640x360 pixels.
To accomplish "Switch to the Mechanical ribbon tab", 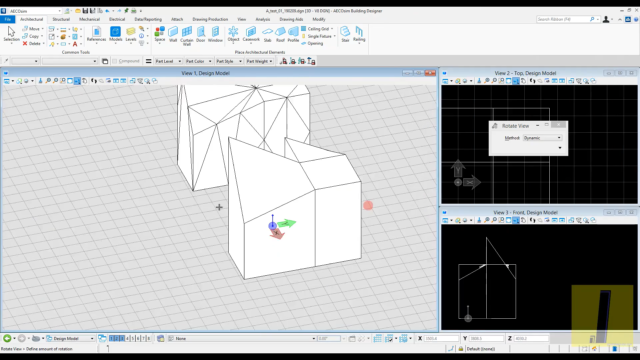I will (x=89, y=19).
